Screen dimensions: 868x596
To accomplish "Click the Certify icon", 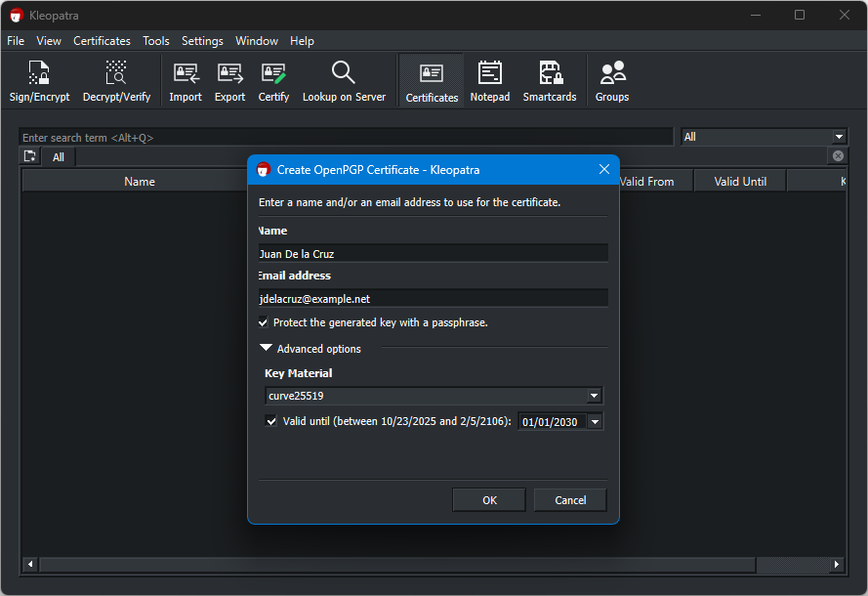I will point(273,81).
